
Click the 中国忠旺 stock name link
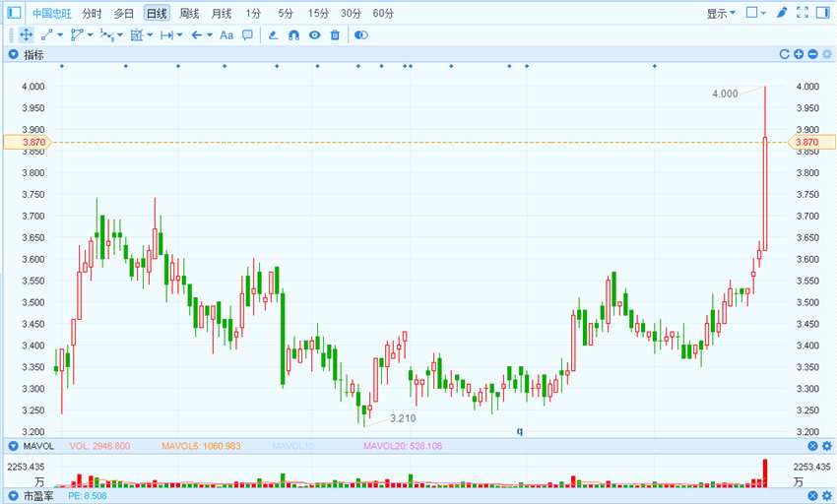click(52, 14)
